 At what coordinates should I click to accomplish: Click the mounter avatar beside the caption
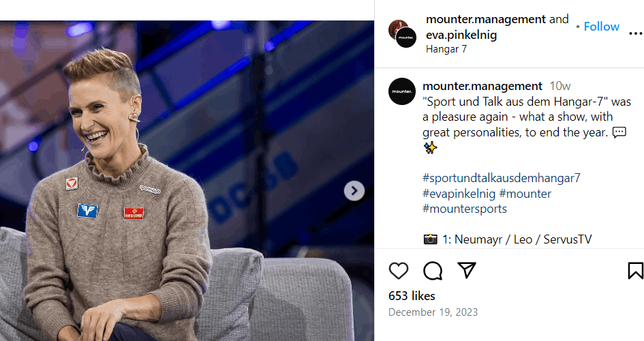(402, 91)
